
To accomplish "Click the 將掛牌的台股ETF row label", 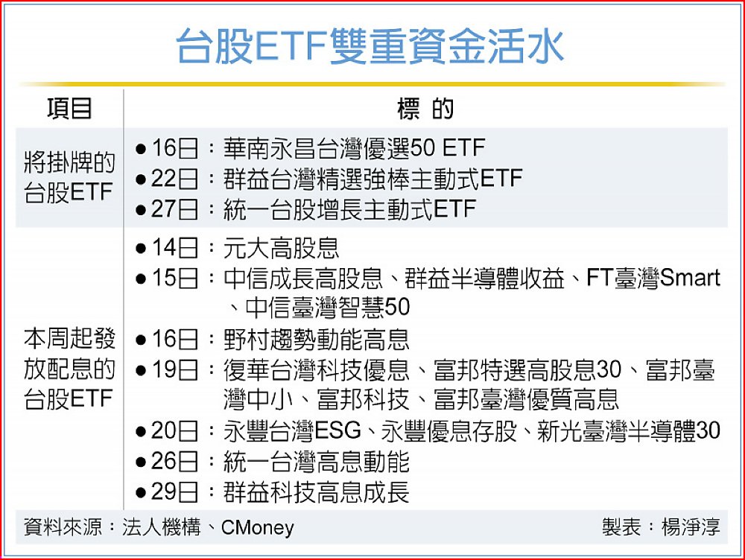I will click(69, 178).
